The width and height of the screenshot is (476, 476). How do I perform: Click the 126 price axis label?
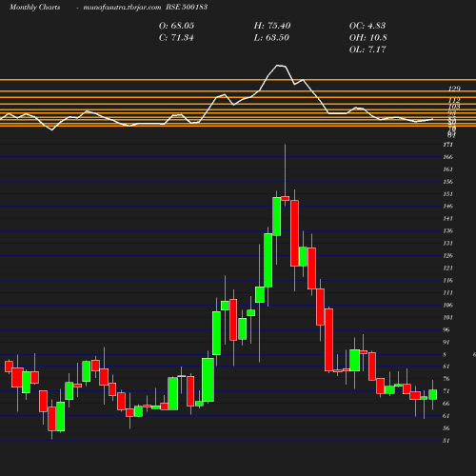pos(447,255)
